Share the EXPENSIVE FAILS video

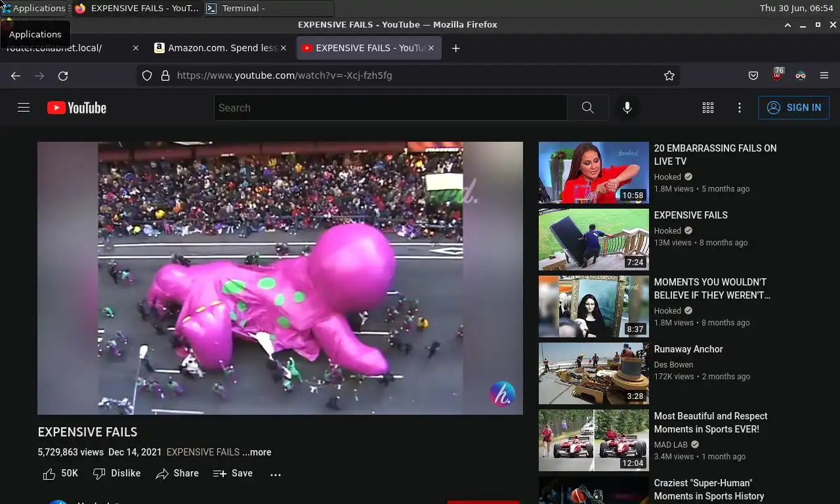(177, 473)
